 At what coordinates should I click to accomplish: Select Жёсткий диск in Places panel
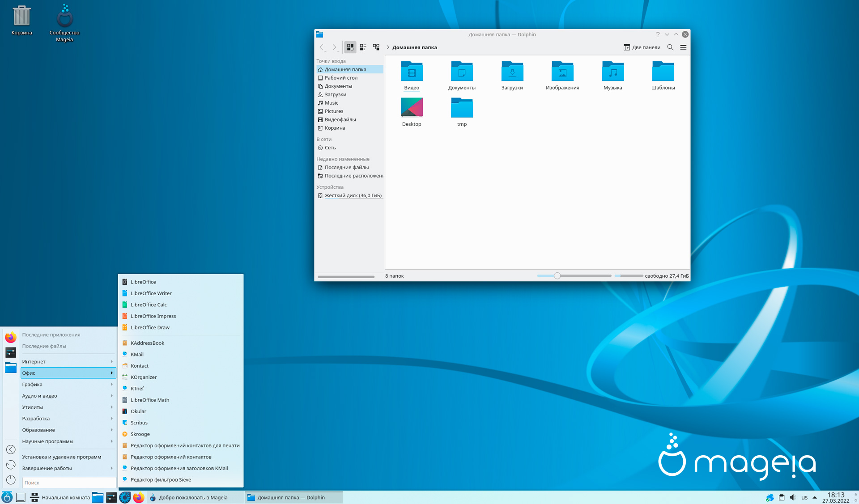point(353,195)
